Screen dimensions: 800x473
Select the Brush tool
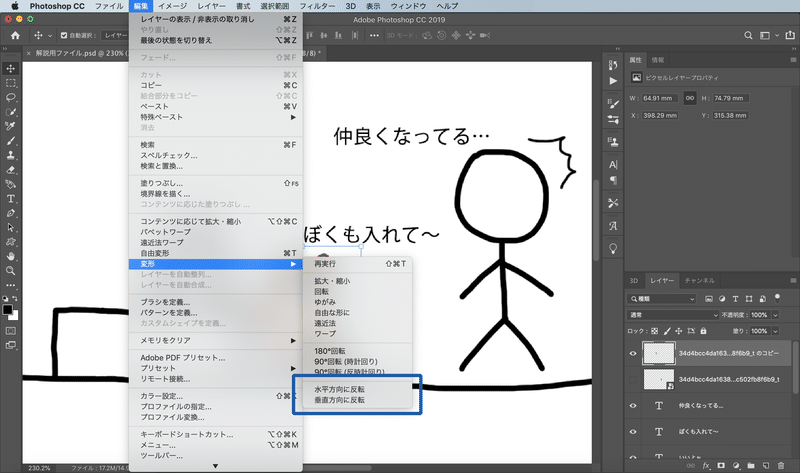(x=11, y=141)
